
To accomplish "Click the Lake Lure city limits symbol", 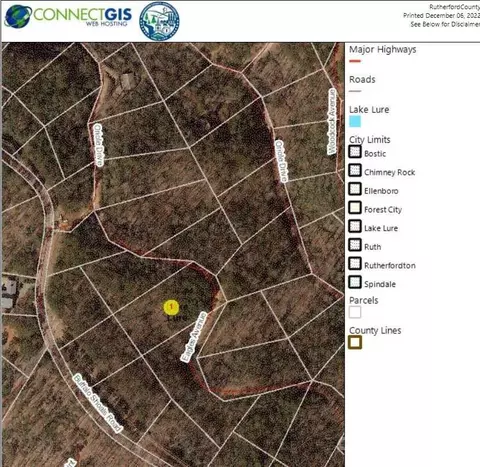I will click(x=355, y=227).
